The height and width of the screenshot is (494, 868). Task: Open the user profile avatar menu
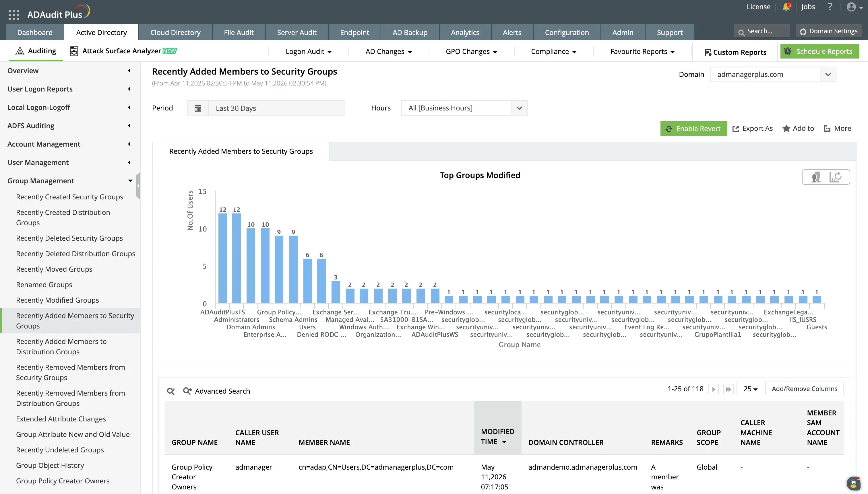click(x=855, y=7)
